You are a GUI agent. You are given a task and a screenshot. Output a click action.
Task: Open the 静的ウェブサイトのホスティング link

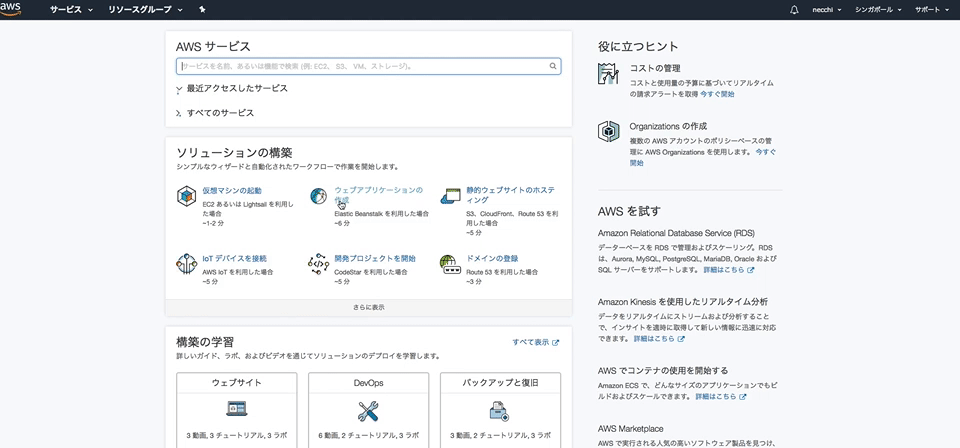511,195
